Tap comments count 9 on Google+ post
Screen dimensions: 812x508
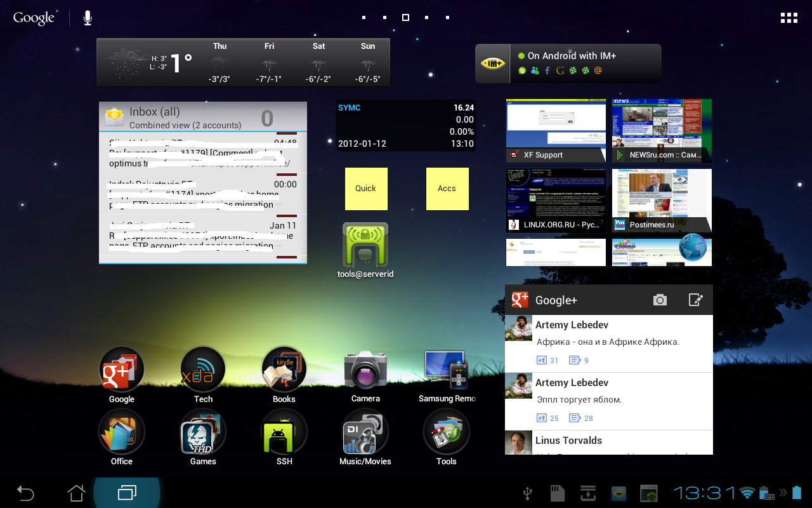coord(579,360)
